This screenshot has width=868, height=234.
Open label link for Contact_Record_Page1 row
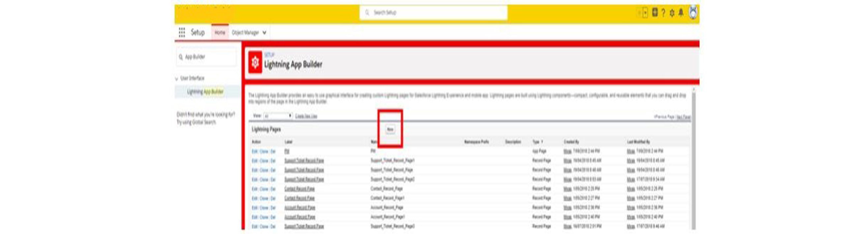tap(299, 198)
